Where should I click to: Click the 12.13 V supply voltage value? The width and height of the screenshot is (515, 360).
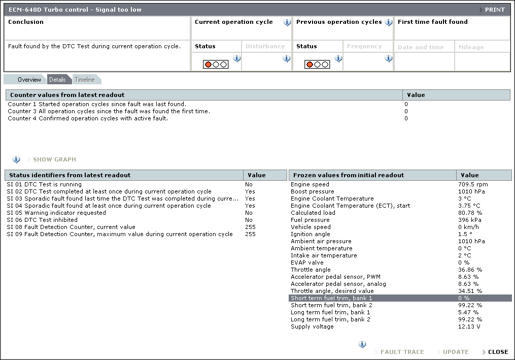pos(469,327)
